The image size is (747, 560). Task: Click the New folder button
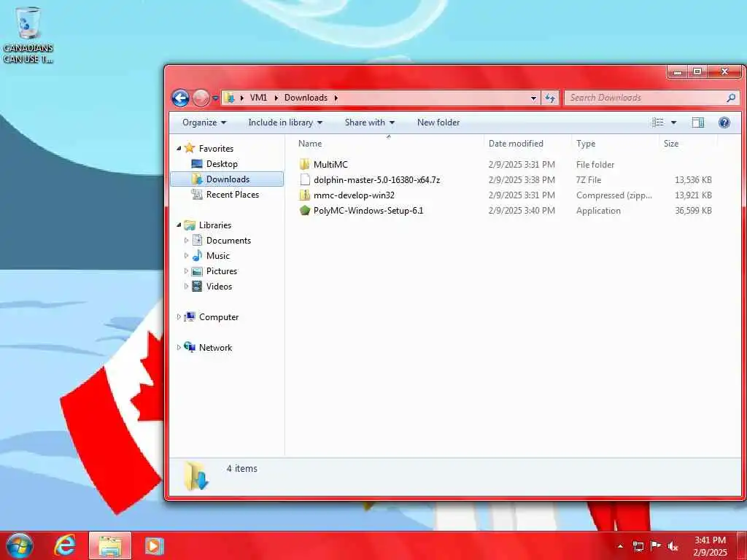[x=438, y=122]
